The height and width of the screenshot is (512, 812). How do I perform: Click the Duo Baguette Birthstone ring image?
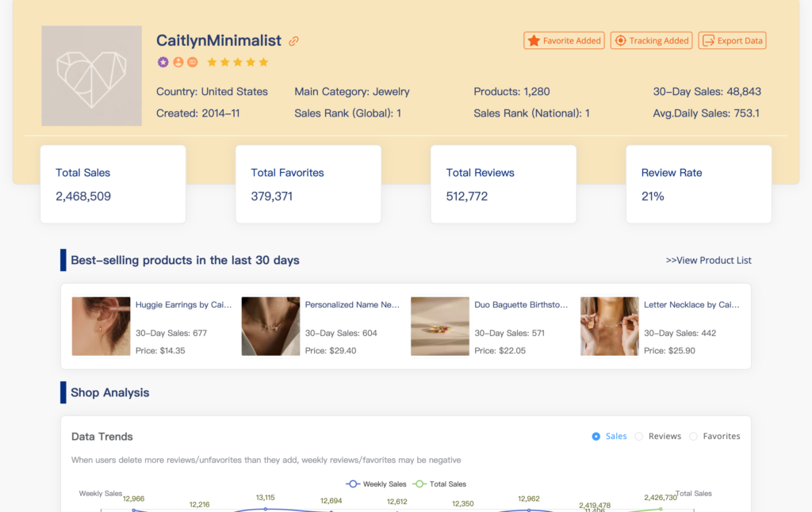(440, 326)
